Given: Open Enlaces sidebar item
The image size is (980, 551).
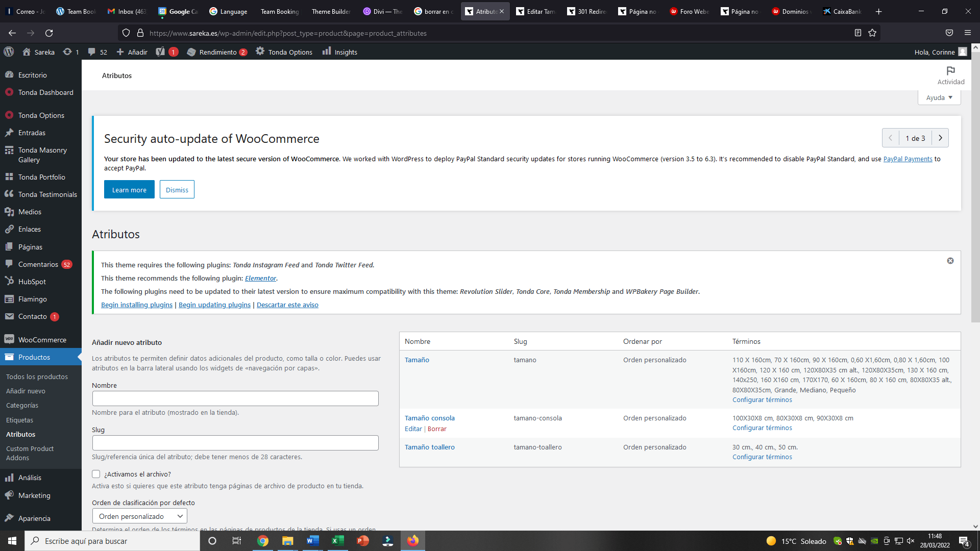Looking at the screenshot, I should tap(41, 229).
